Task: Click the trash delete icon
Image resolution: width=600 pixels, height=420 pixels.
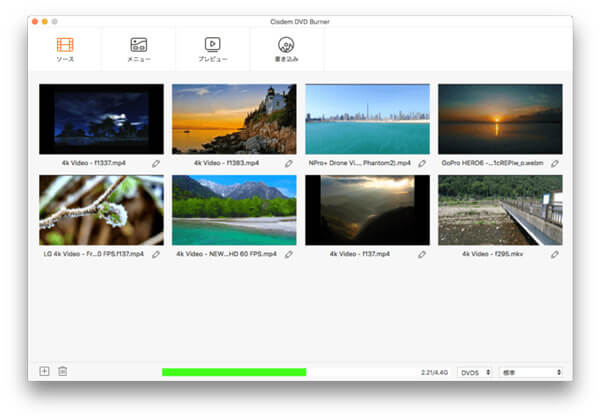Action: tap(62, 371)
